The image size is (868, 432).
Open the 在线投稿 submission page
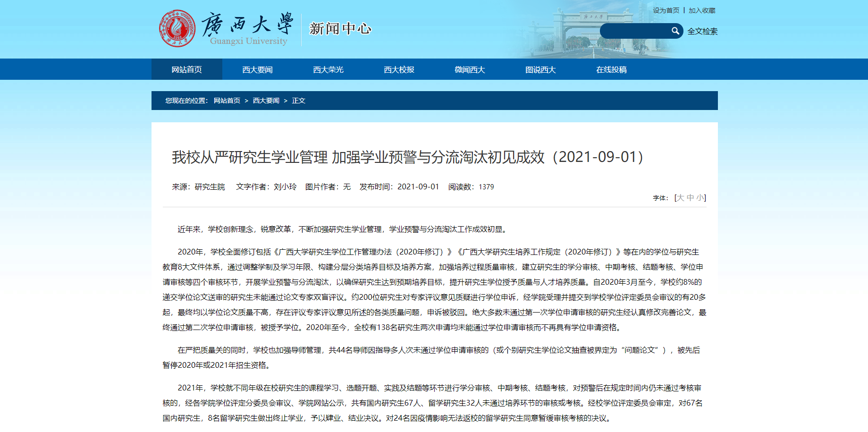point(611,70)
